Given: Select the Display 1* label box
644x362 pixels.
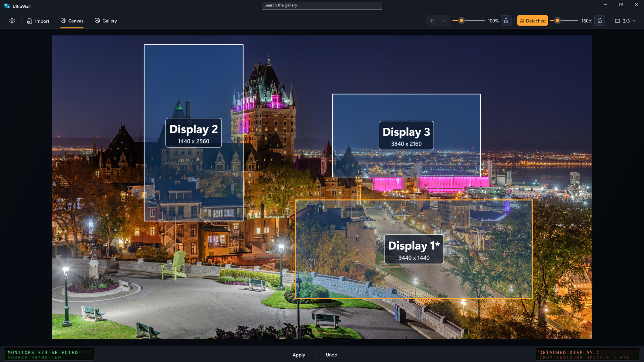Looking at the screenshot, I should coord(414,249).
